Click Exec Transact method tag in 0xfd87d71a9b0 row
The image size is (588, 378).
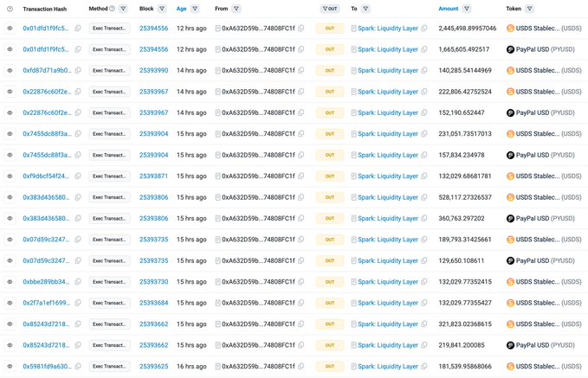coord(109,70)
